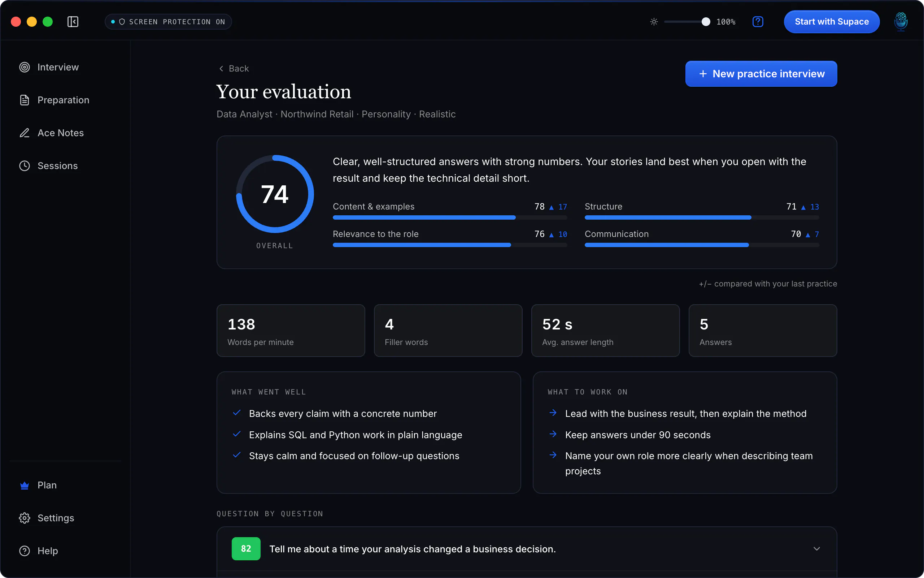Click the Plan crown icon
The image size is (924, 578).
point(25,486)
